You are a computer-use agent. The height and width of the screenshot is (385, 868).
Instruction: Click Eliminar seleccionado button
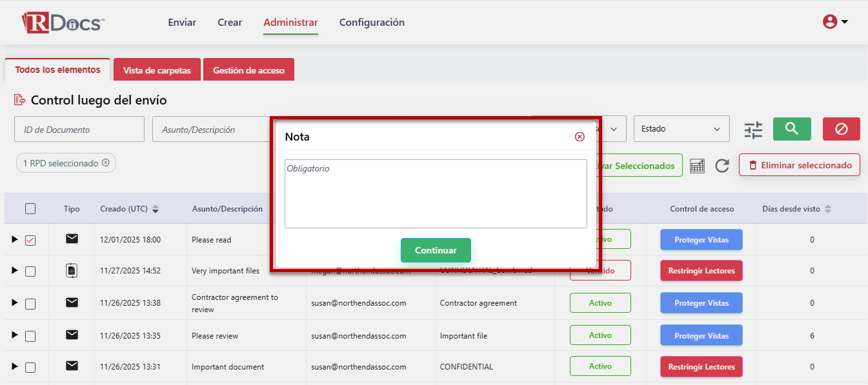click(799, 165)
